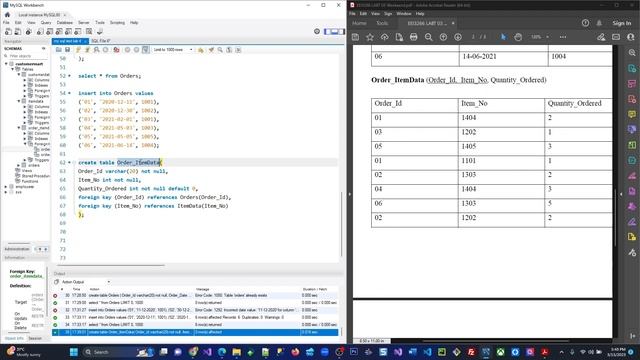This screenshot has width=640, height=360.
Task: Click the reconnect to DBMS toolbar icon
Action: coord(100,31)
